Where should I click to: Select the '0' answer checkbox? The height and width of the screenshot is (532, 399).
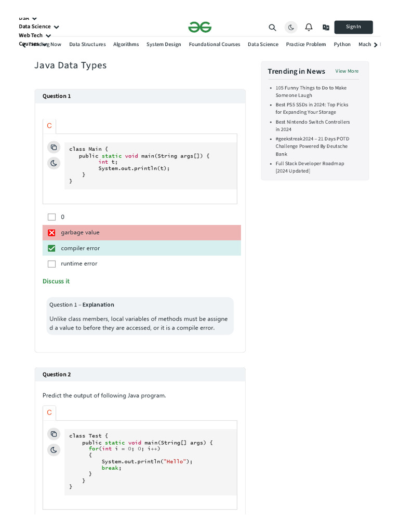coord(51,217)
